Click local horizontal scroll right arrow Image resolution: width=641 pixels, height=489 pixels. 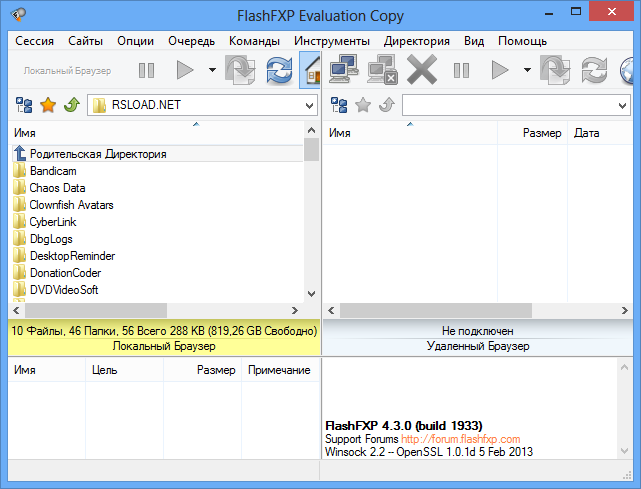coord(295,311)
